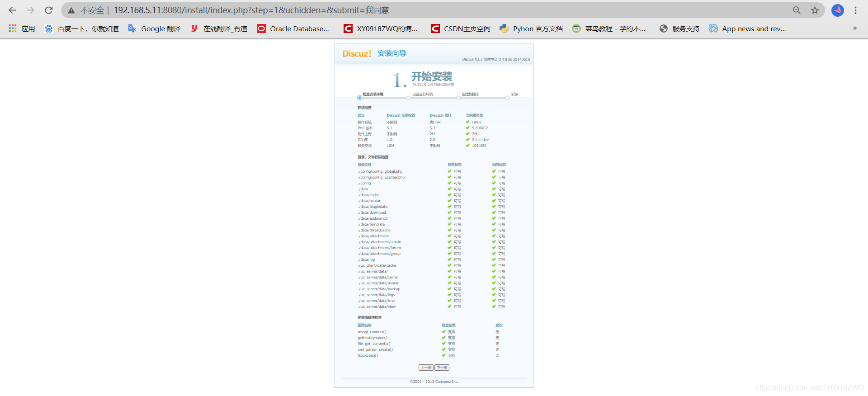Click the 开始安装 step heading

[x=432, y=76]
